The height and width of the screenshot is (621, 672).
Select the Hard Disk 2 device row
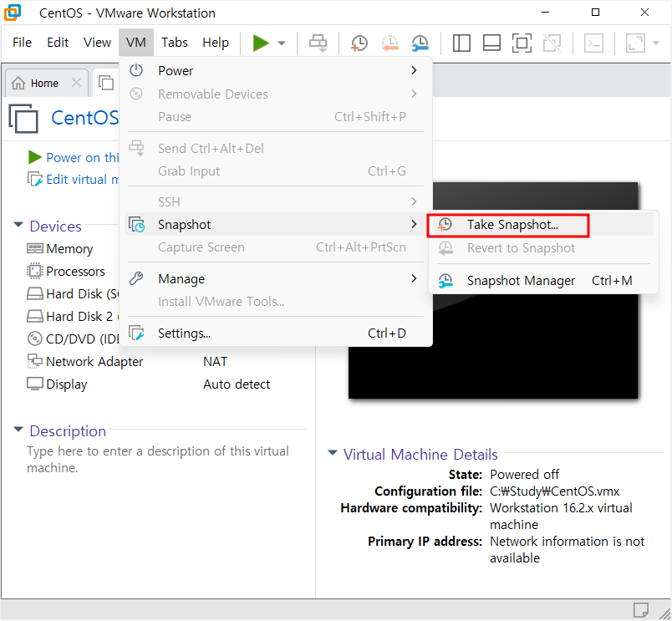[72, 316]
